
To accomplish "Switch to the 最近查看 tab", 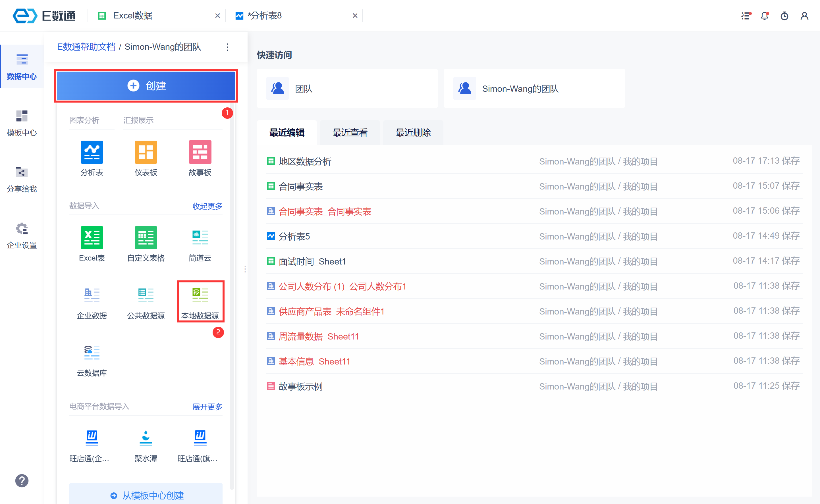I will tap(350, 133).
